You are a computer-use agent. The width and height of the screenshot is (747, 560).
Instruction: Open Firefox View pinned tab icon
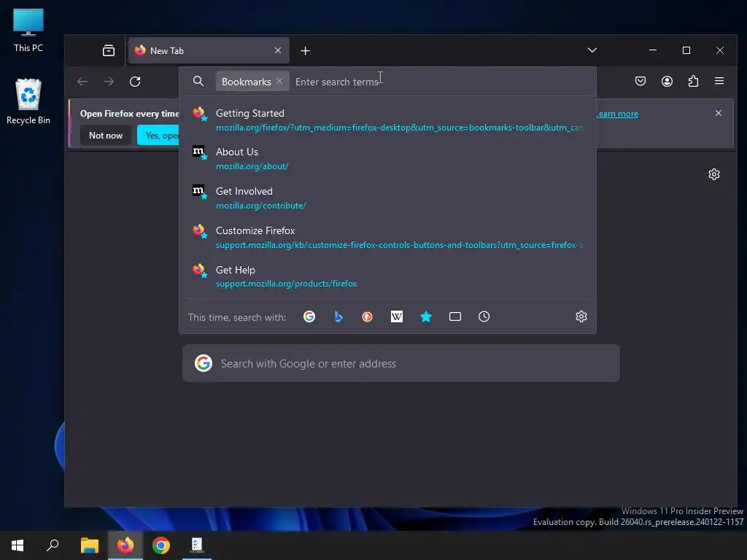point(109,50)
